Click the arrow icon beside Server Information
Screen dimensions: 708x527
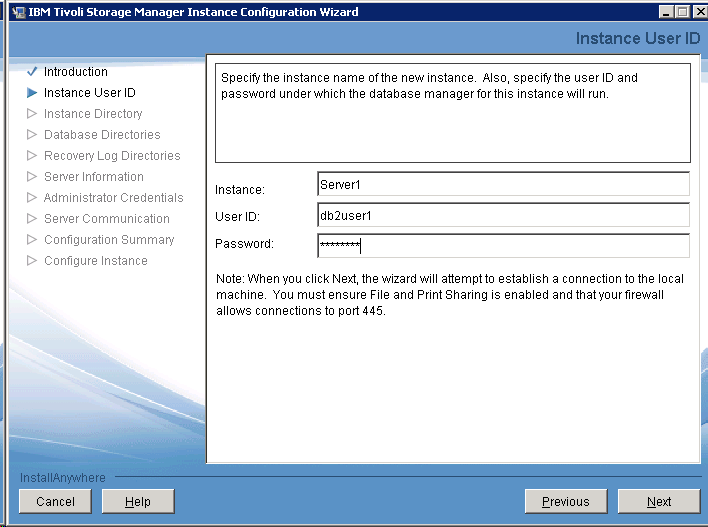(32, 177)
